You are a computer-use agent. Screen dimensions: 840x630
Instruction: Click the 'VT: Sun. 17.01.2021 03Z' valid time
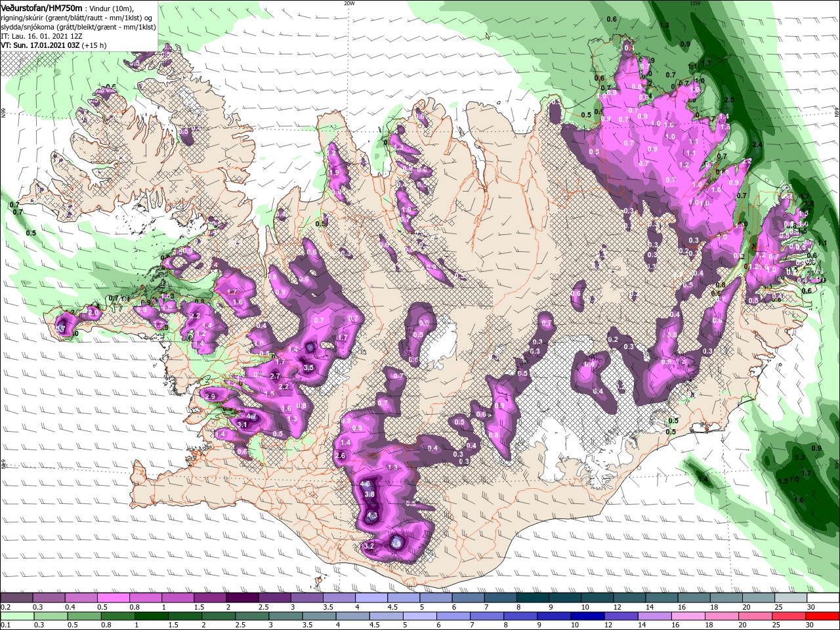(x=41, y=46)
